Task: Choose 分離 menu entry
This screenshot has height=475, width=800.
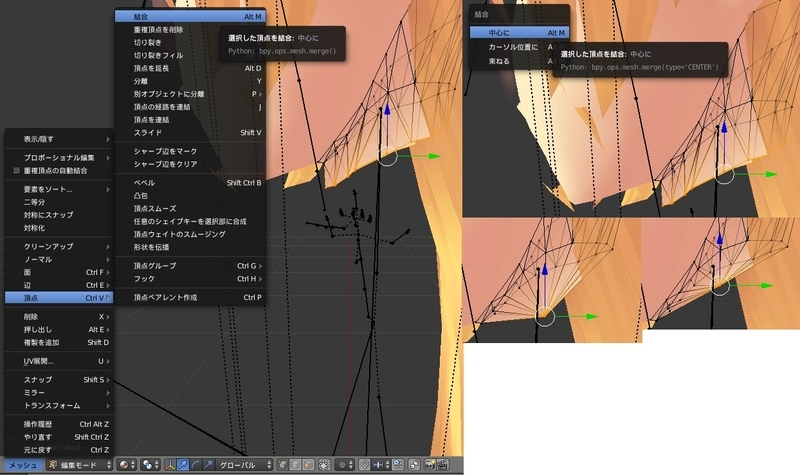Action: point(190,81)
